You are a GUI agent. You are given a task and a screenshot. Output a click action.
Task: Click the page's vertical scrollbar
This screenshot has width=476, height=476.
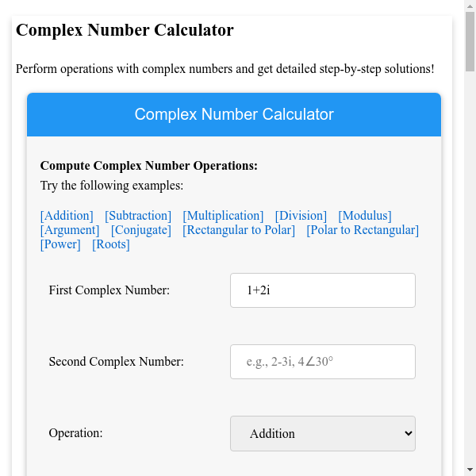pyautogui.click(x=470, y=238)
